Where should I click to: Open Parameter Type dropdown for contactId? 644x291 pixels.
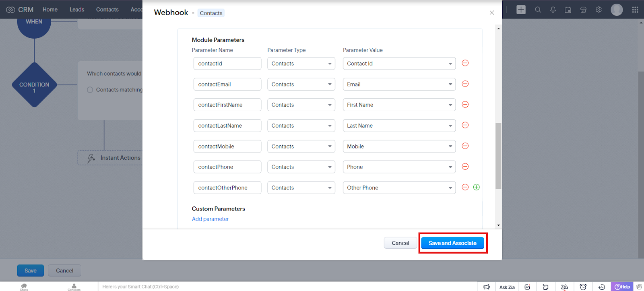point(301,64)
